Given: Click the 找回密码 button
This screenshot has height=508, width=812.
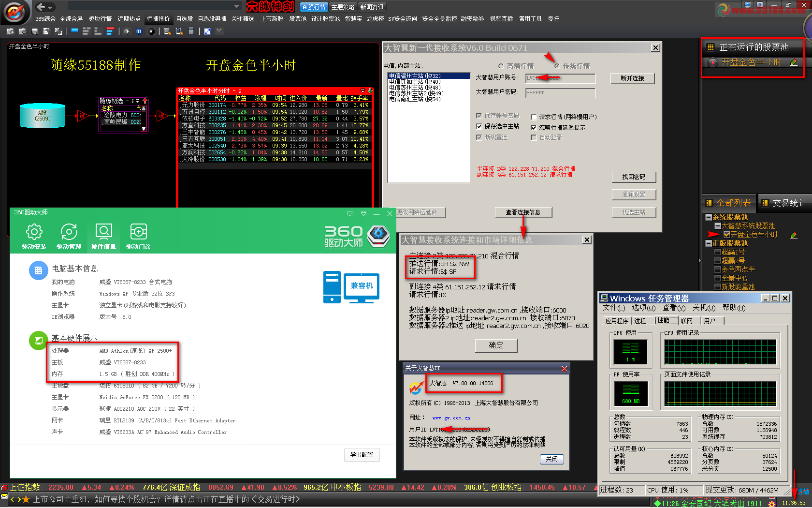Looking at the screenshot, I should click(x=634, y=177).
